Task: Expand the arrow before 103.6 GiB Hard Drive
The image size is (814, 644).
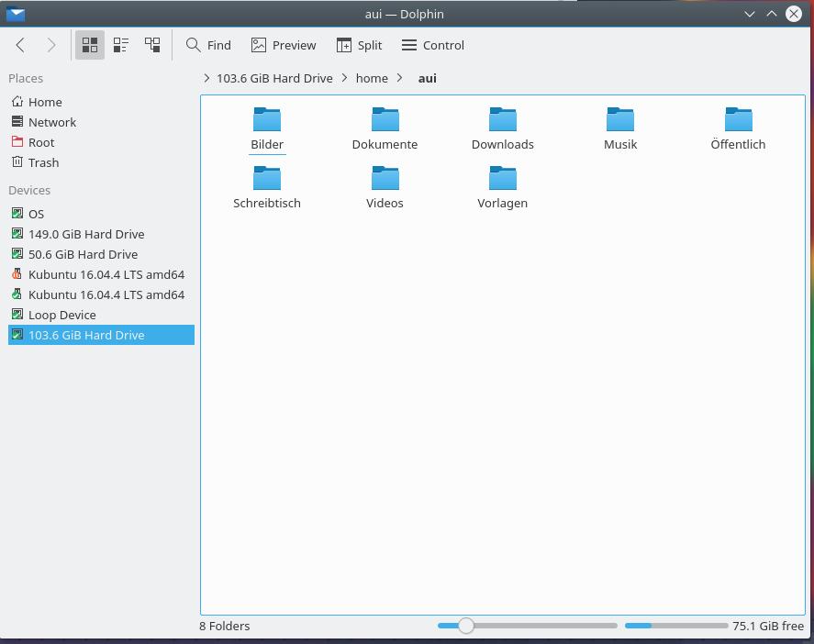Action: [x=206, y=78]
